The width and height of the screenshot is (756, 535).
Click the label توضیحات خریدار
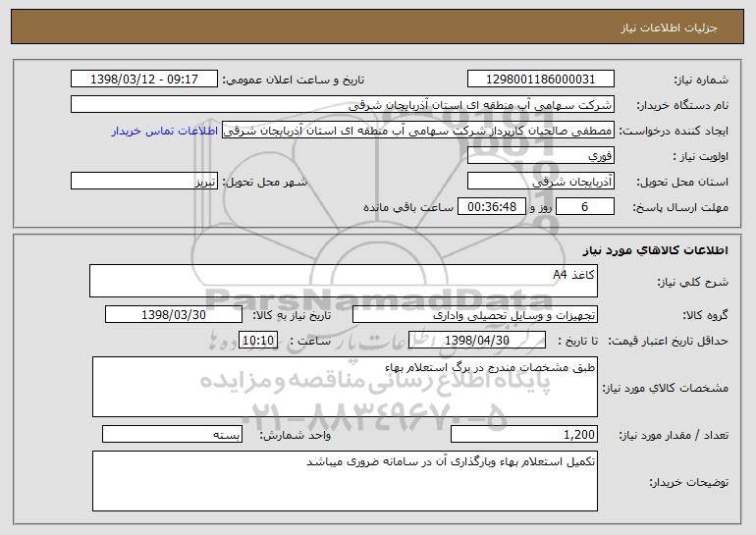pos(689,482)
